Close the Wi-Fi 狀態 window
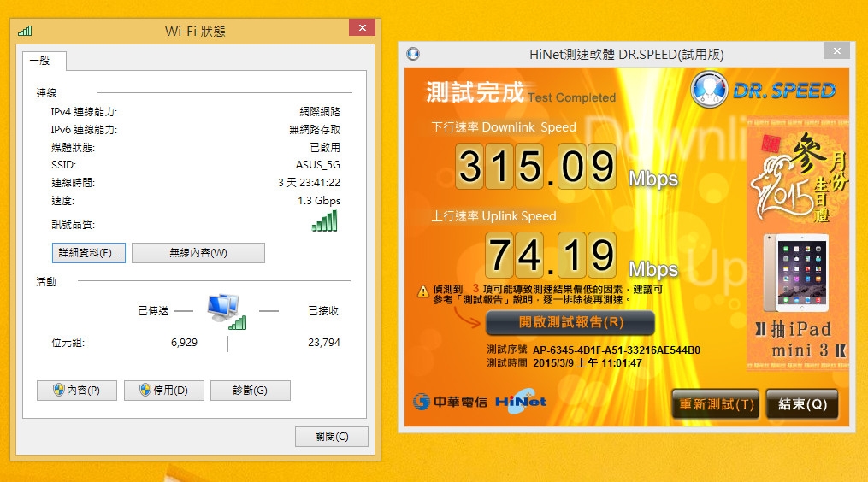This screenshot has width=868, height=482. pos(362,27)
